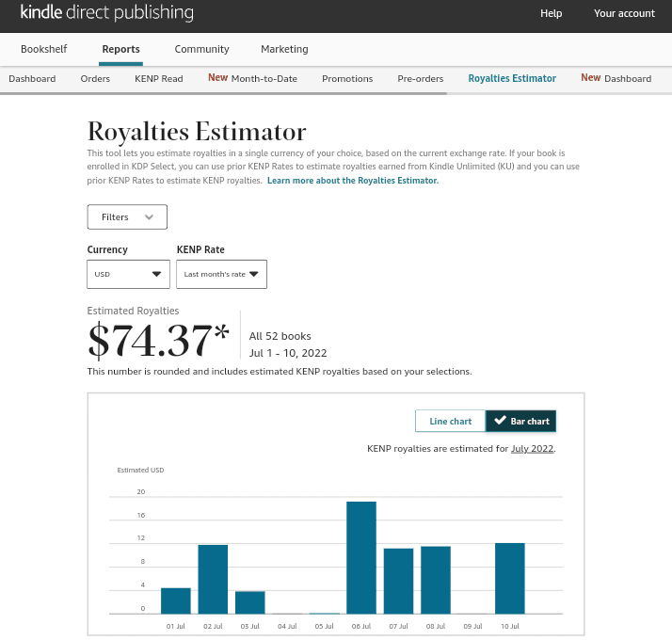Click the tallest bar for 06 Jul
This screenshot has width=672, height=640.
pyautogui.click(x=361, y=558)
